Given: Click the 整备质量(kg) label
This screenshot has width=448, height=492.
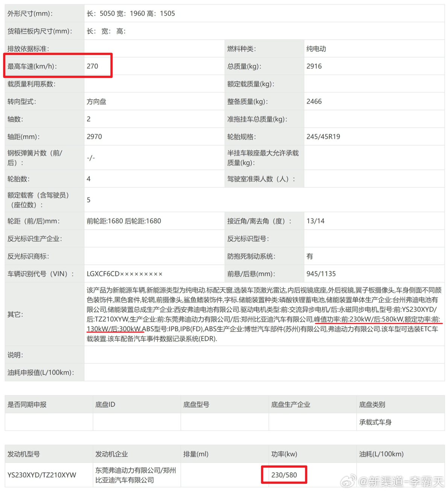Looking at the screenshot, I should click(x=247, y=102).
